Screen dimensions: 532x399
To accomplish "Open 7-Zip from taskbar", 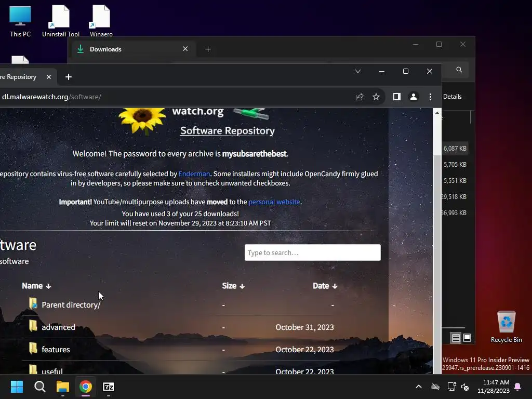I will (x=109, y=387).
